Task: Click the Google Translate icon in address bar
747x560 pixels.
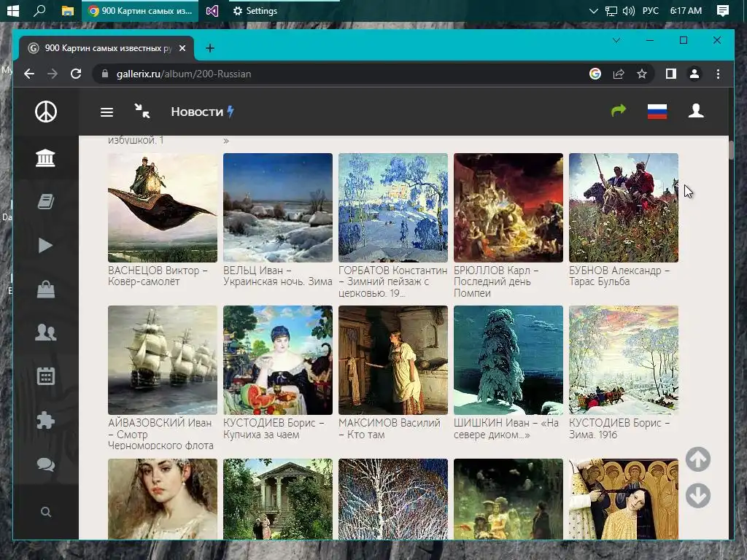Action: click(x=595, y=74)
